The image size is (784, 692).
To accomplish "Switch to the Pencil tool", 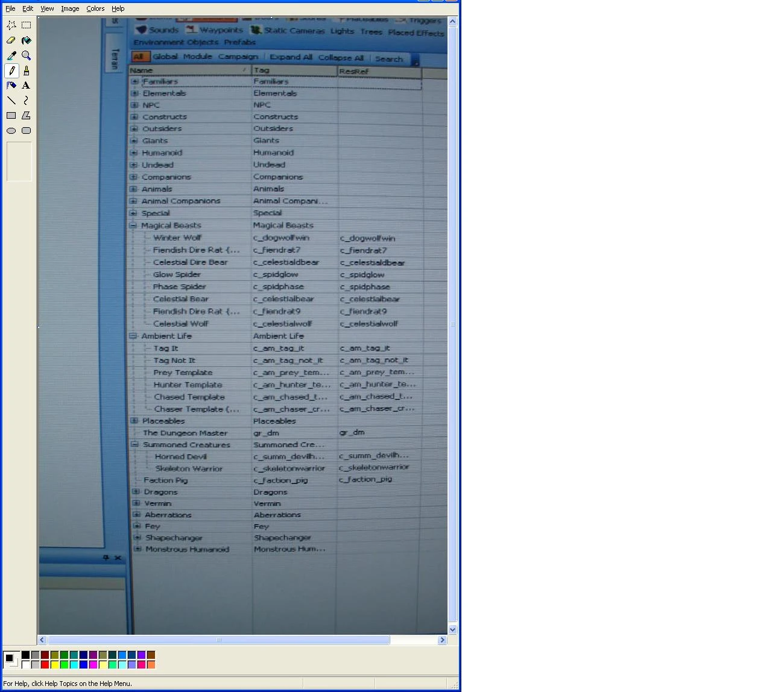I will point(11,71).
